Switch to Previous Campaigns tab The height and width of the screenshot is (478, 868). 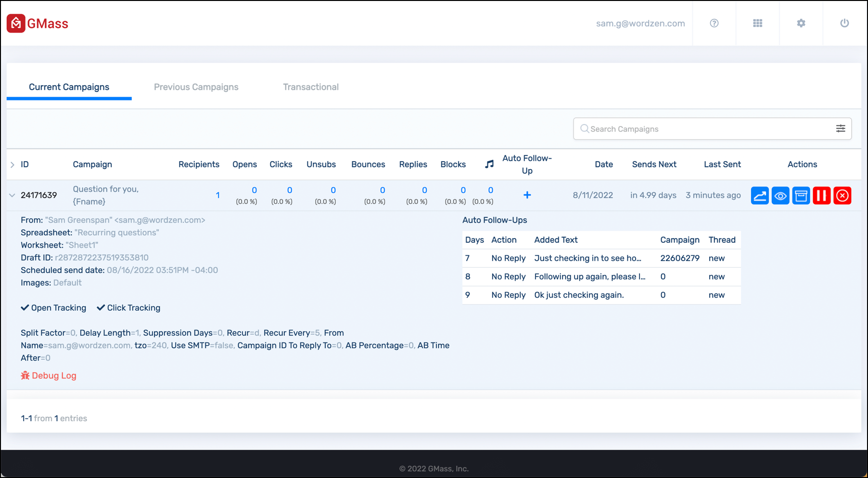pos(196,87)
